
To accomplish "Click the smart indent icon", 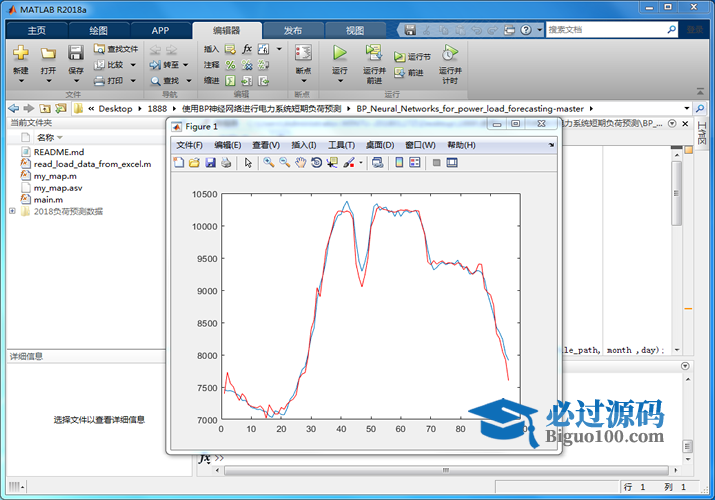I will pyautogui.click(x=230, y=81).
